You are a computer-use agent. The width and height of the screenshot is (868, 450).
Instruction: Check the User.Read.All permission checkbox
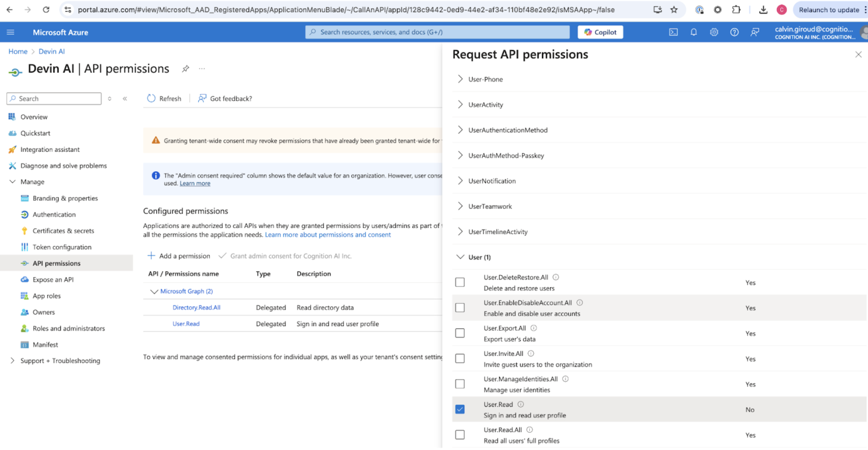click(460, 434)
